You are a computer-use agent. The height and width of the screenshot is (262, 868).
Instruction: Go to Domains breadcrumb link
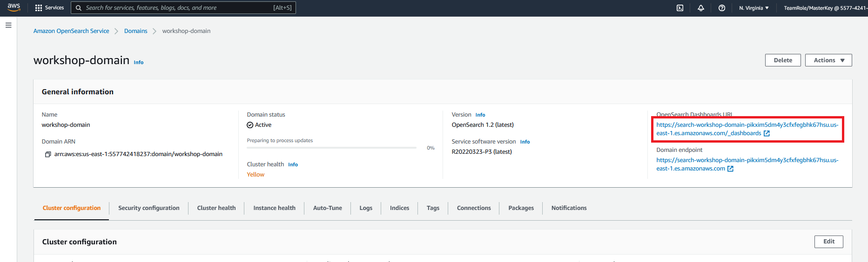click(135, 31)
